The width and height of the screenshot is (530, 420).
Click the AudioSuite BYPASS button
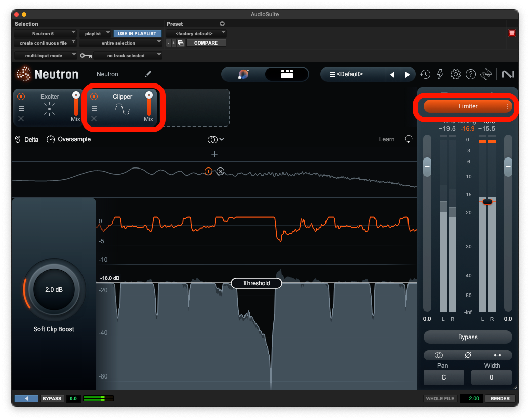[52, 398]
